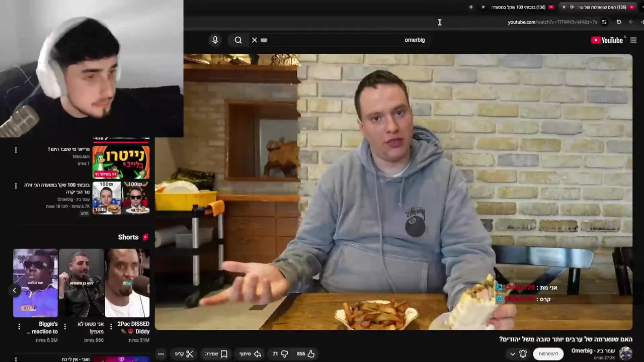Click the share arrow button
Viewport: 644px width, 362px height.
251,354
